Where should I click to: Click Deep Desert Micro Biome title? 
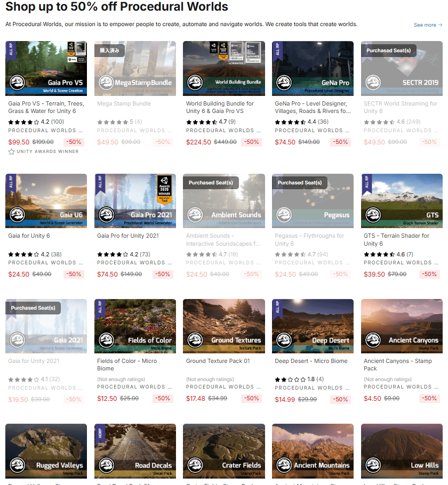(x=311, y=361)
